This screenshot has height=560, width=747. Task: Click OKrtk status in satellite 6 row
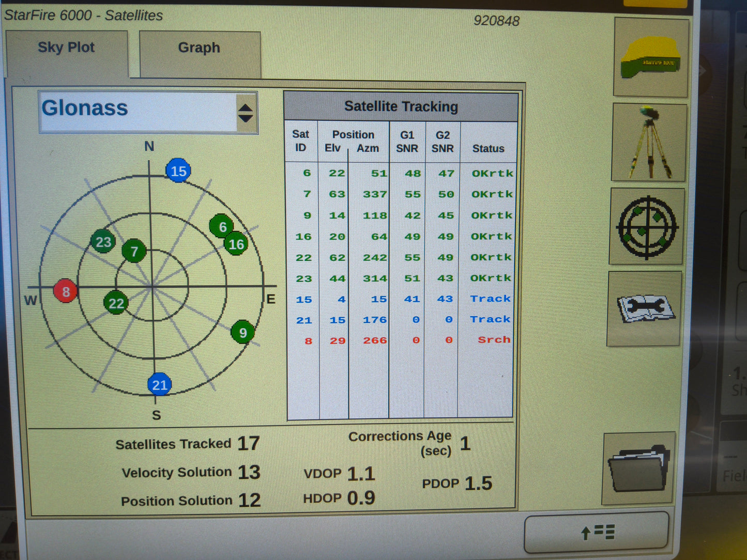pyautogui.click(x=492, y=173)
